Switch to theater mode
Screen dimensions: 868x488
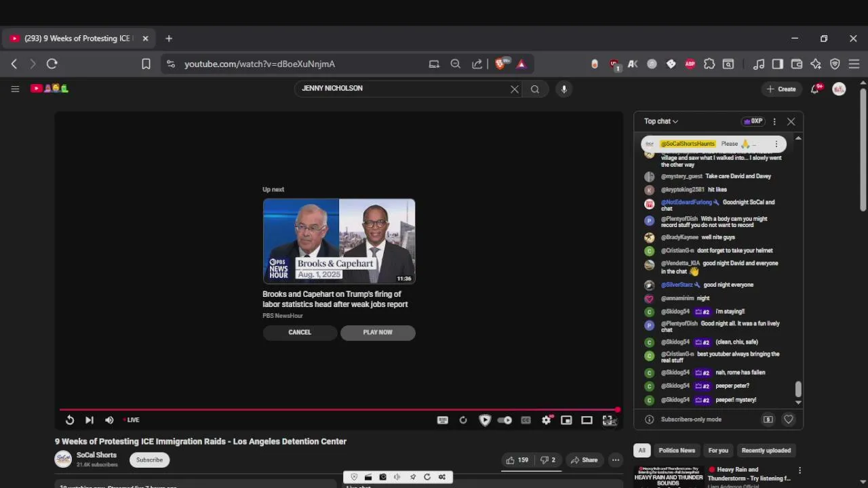[587, 420]
